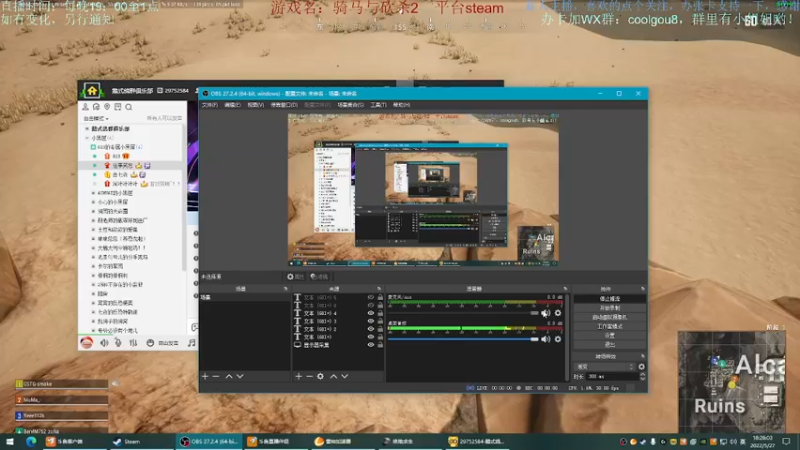Open contacts person icon in chat window
Screen dimensions: 800x450
pyautogui.click(x=85, y=107)
